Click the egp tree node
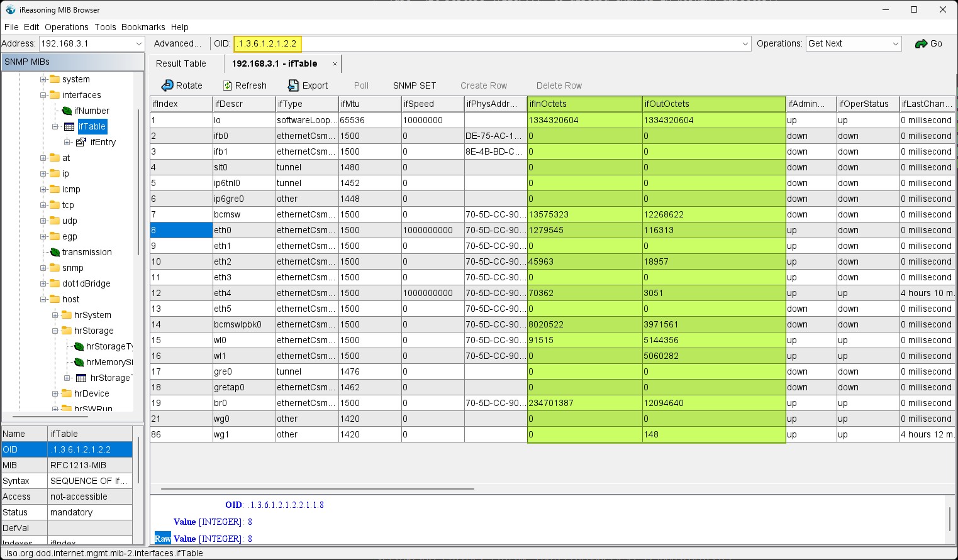 (69, 236)
